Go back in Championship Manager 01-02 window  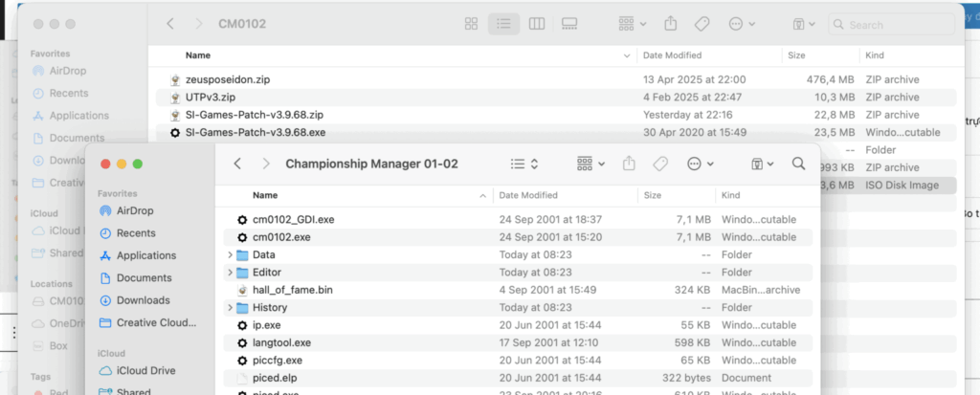237,165
